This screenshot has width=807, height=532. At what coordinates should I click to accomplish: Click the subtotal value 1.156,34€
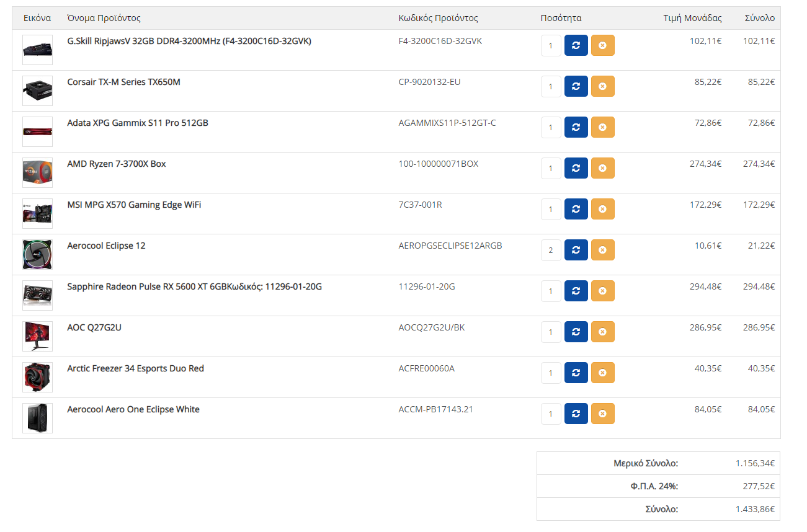755,463
